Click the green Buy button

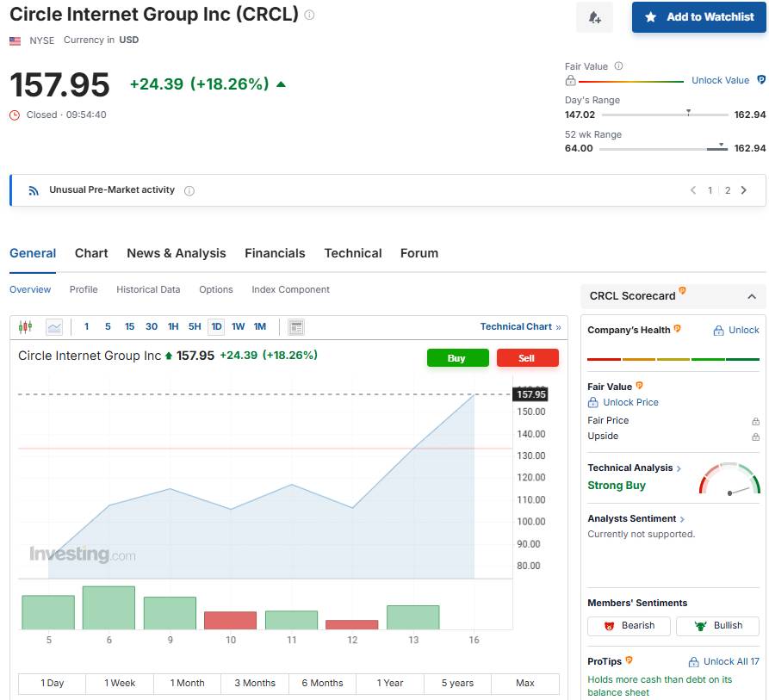(x=457, y=358)
